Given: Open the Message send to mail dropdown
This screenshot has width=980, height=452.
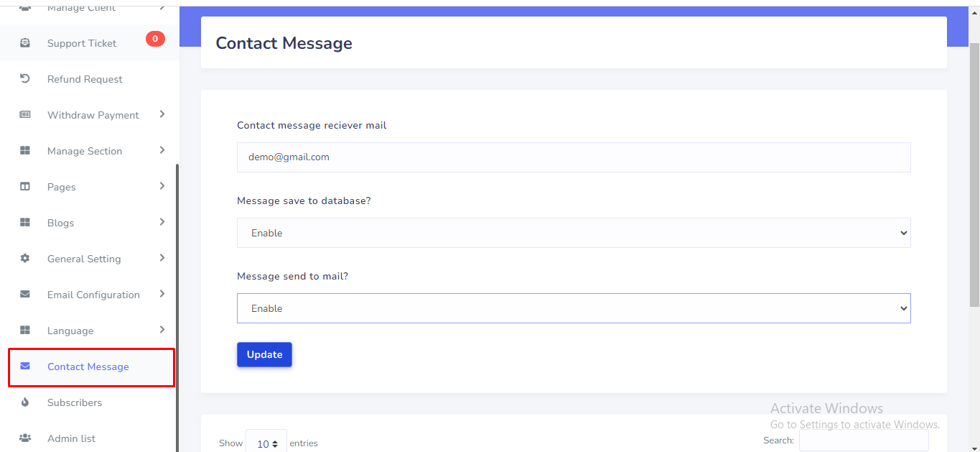Looking at the screenshot, I should (x=573, y=308).
